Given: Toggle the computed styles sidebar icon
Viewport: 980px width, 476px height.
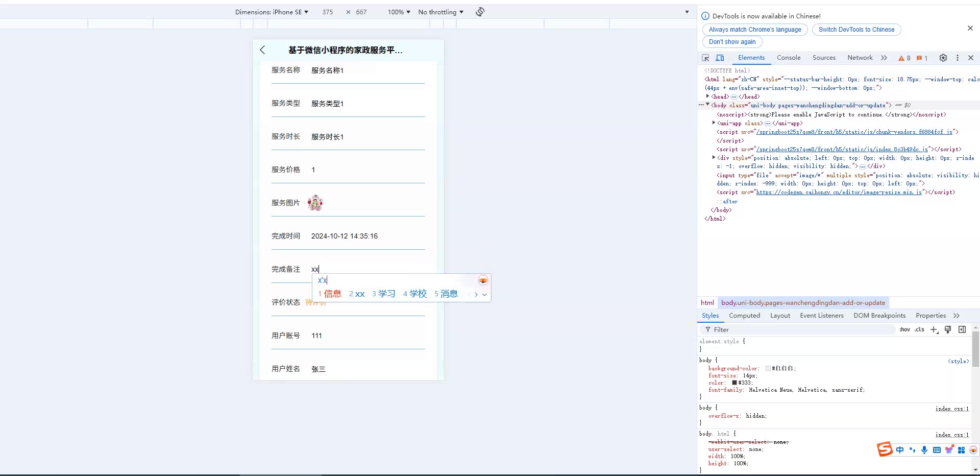Looking at the screenshot, I should coord(962,330).
